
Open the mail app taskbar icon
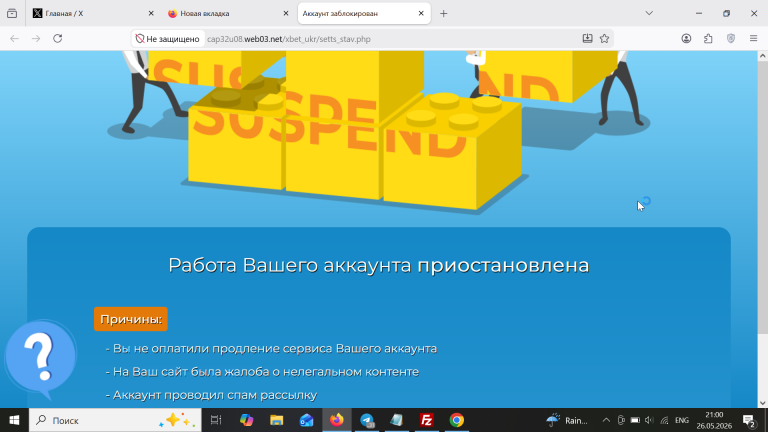[307, 420]
